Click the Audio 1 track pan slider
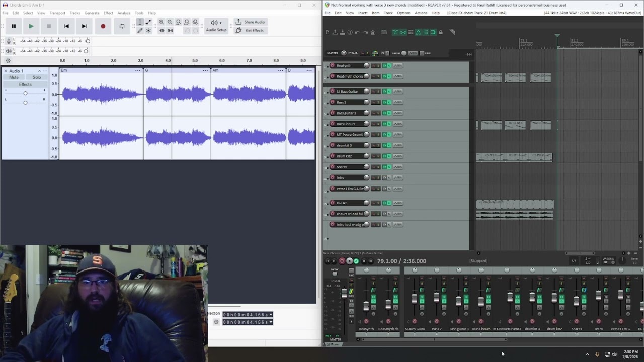The height and width of the screenshot is (362, 644). [x=25, y=102]
